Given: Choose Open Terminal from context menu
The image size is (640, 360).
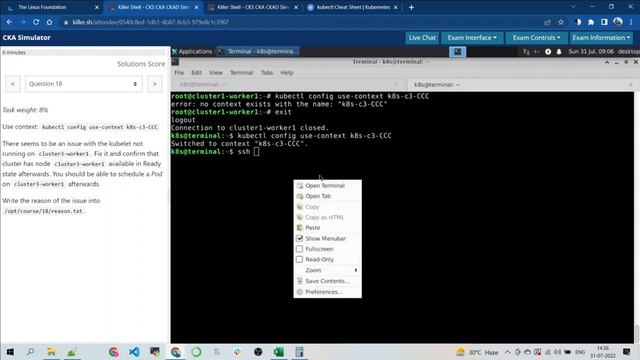Looking at the screenshot, I should (327, 186).
